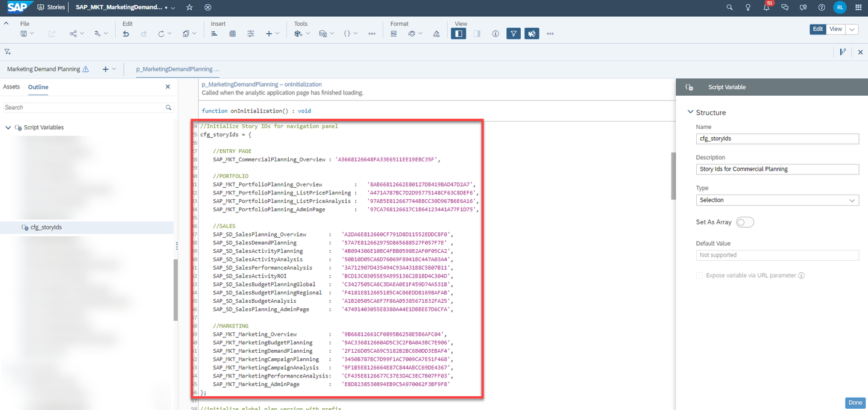Viewport: 868px width, 410px height.
Task: Open the search icon in the header
Action: tap(729, 8)
